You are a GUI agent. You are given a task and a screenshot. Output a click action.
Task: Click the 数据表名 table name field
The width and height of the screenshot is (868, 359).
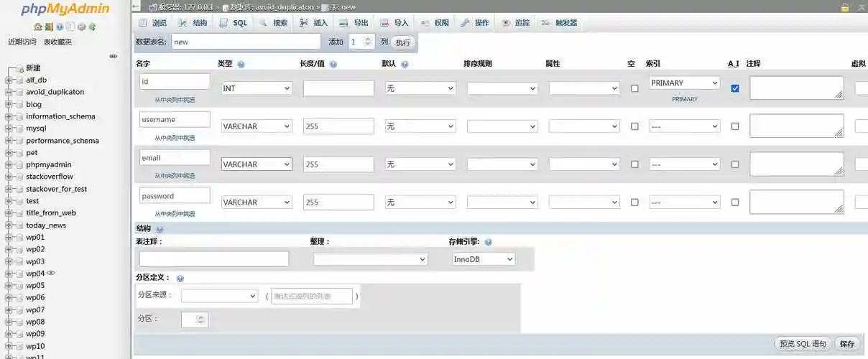[246, 42]
